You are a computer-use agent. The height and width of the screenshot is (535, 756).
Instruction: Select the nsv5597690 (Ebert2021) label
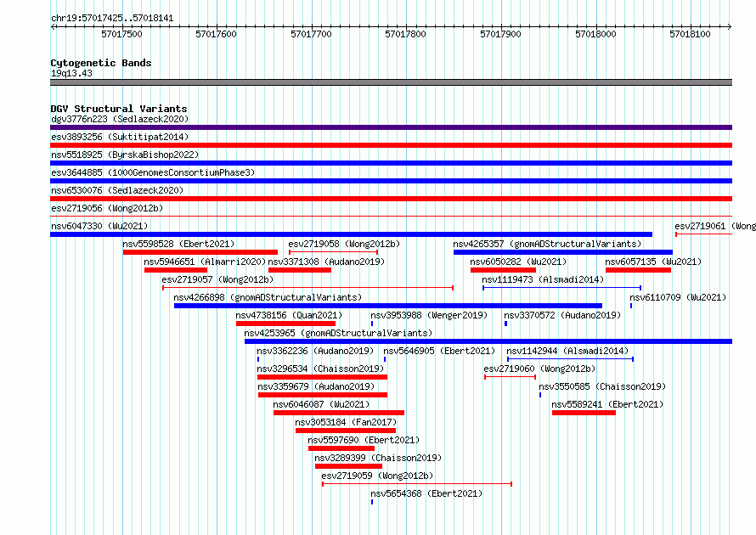364,440
